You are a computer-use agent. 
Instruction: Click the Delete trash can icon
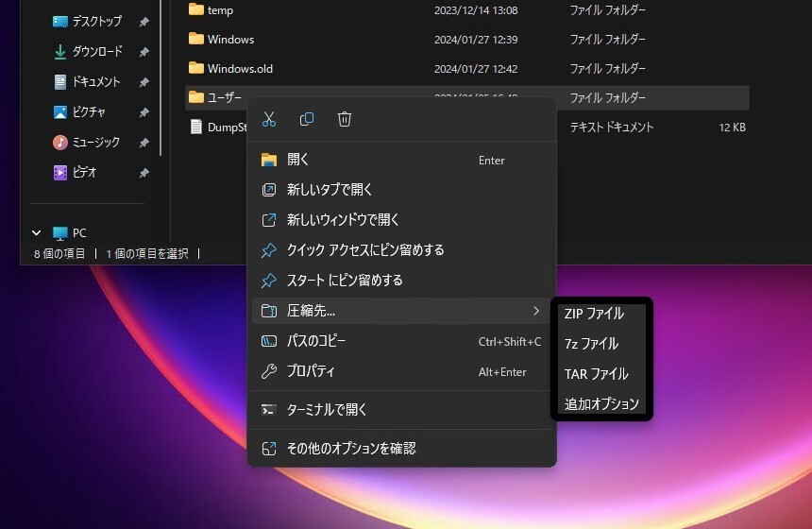coord(345,119)
